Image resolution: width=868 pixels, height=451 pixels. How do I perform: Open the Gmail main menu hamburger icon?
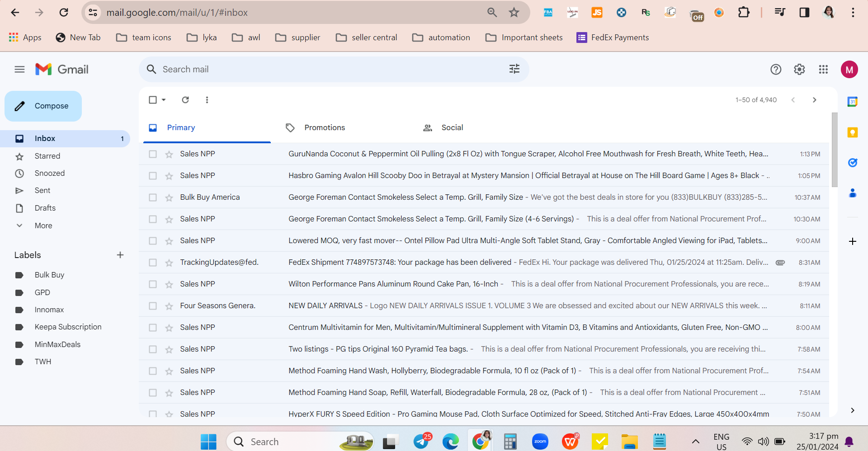point(19,69)
